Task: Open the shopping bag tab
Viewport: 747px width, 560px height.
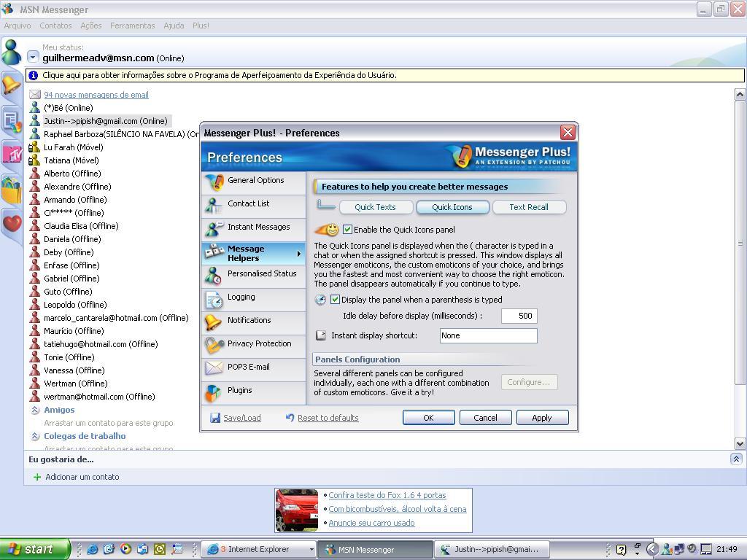Action: (x=11, y=190)
